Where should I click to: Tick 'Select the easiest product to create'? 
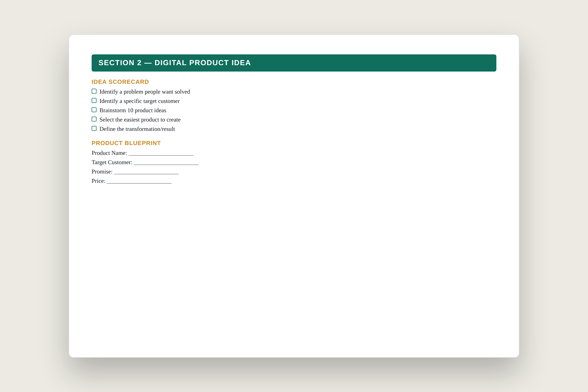coord(94,119)
